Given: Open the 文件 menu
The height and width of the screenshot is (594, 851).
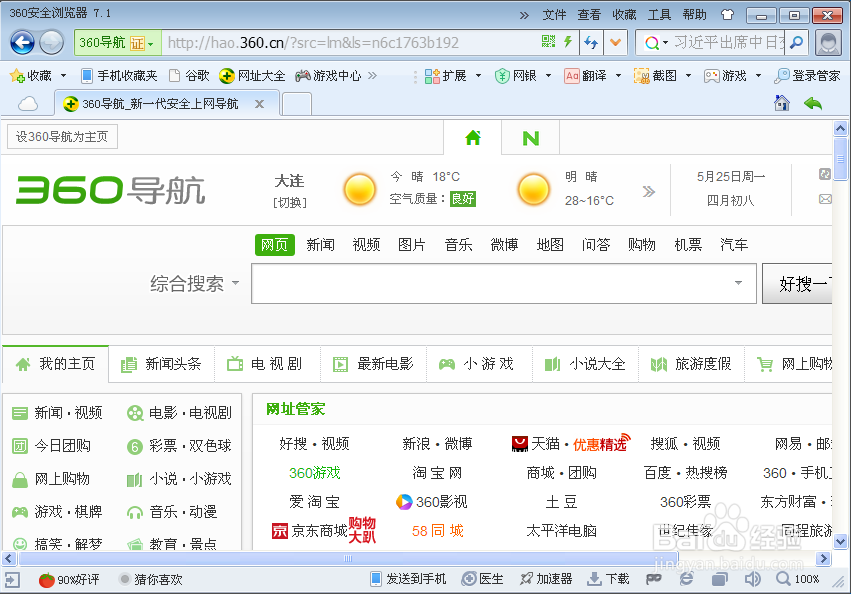Looking at the screenshot, I should pyautogui.click(x=554, y=15).
